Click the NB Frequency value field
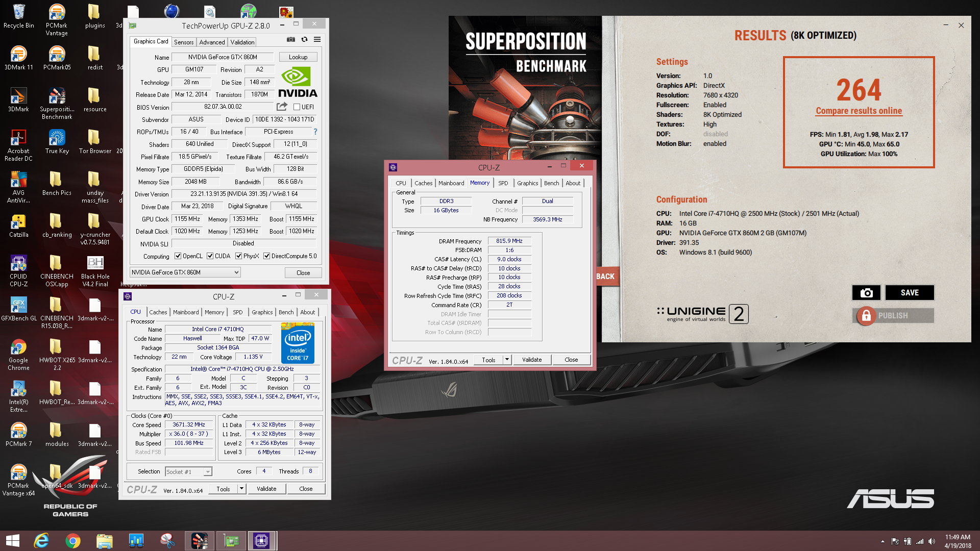The image size is (980, 551). point(548,219)
